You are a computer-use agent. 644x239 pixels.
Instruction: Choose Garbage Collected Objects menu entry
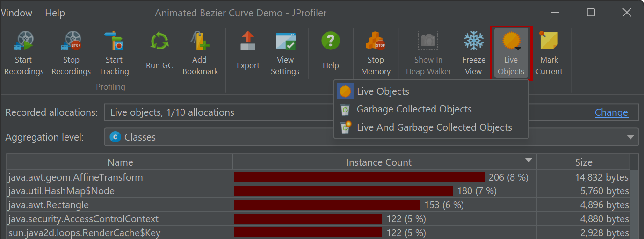coord(431,109)
